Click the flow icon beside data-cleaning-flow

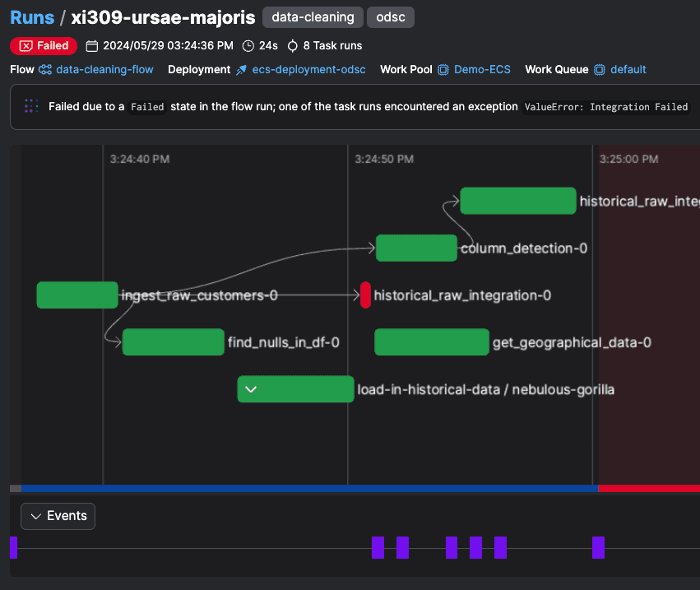45,70
